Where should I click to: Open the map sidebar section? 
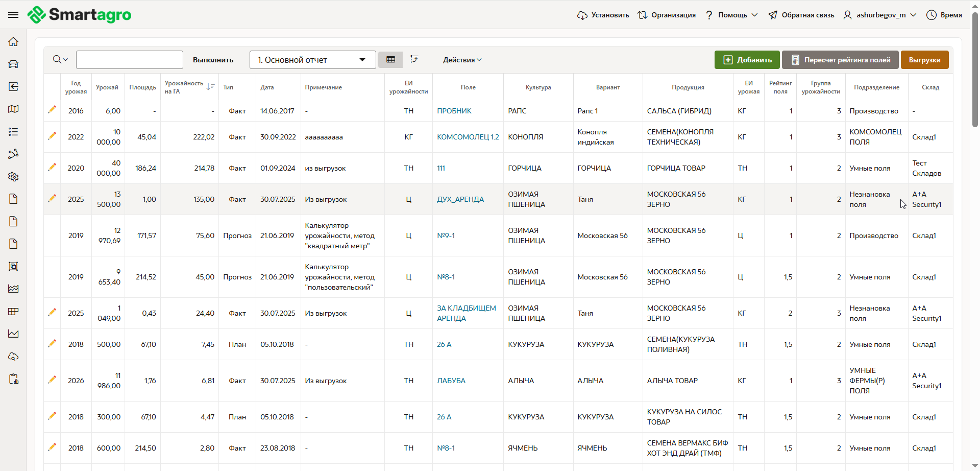(x=13, y=109)
